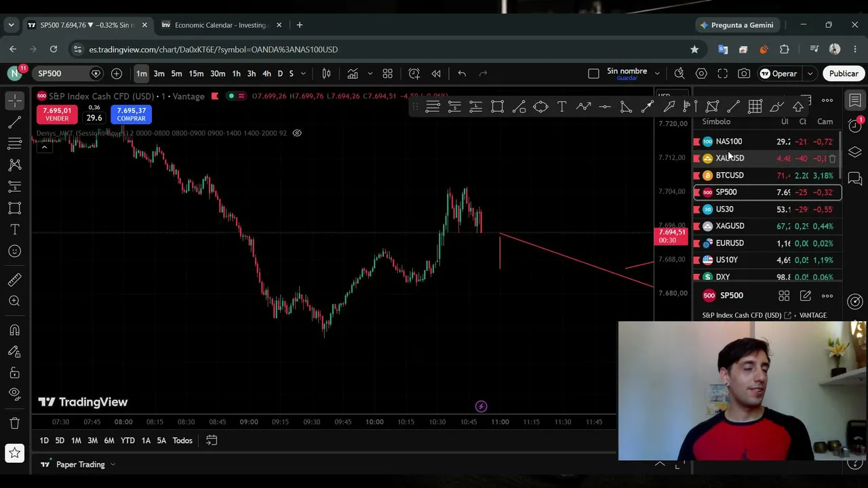Open the alerts panel in right sidebar
Viewport: 868px width, 488px height.
(855, 125)
